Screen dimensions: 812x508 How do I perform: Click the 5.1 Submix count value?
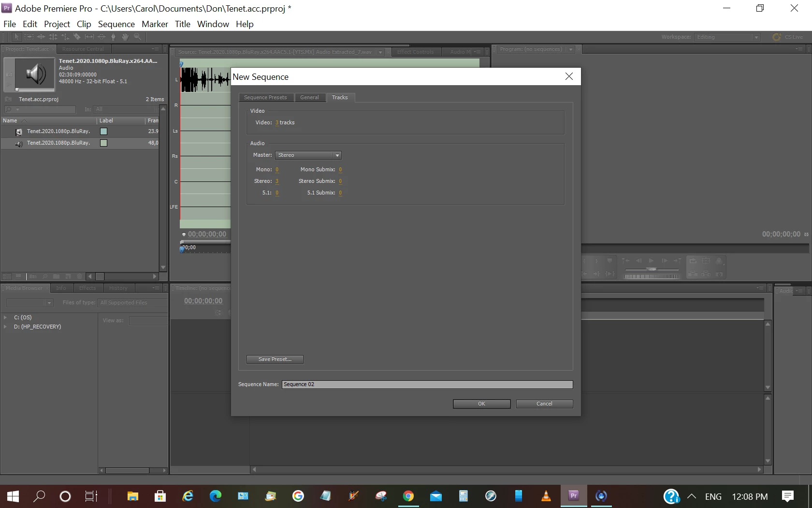[x=340, y=193]
